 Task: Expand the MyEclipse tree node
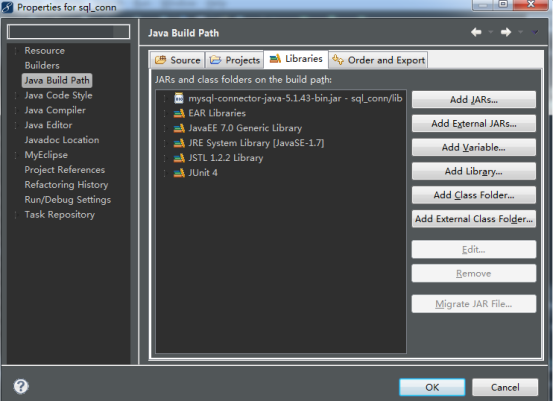point(16,155)
